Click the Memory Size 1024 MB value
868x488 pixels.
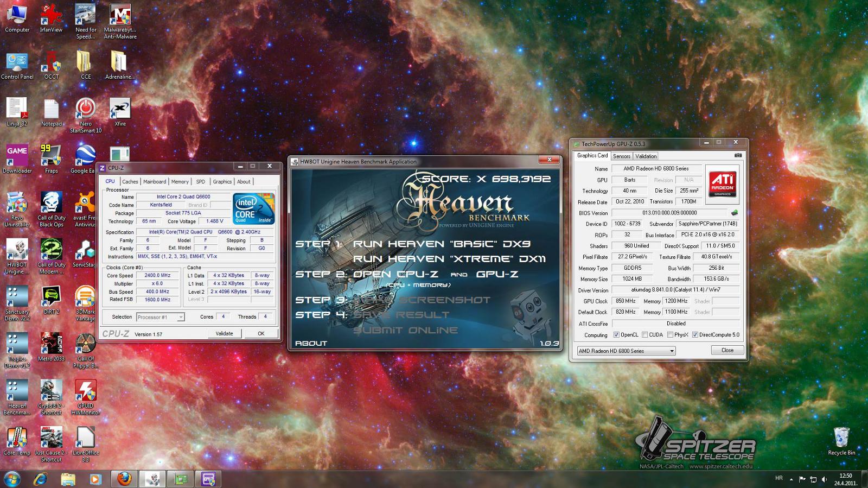click(x=633, y=279)
